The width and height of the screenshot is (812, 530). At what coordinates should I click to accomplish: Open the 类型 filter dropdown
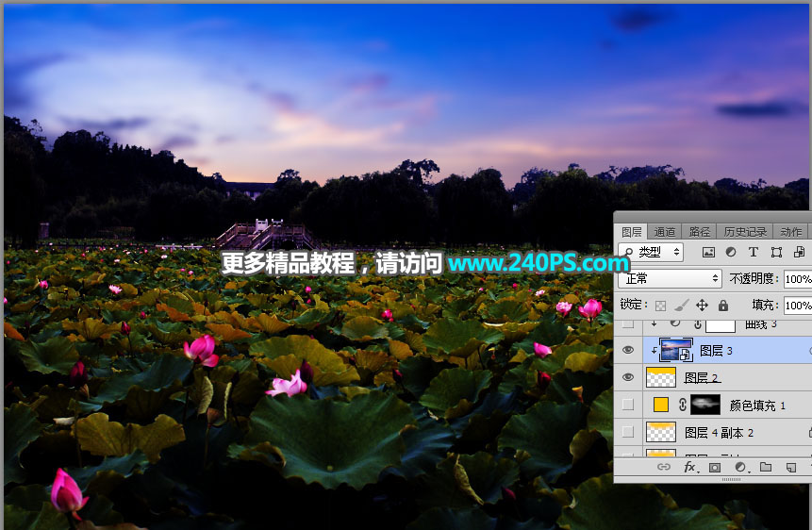coord(651,253)
